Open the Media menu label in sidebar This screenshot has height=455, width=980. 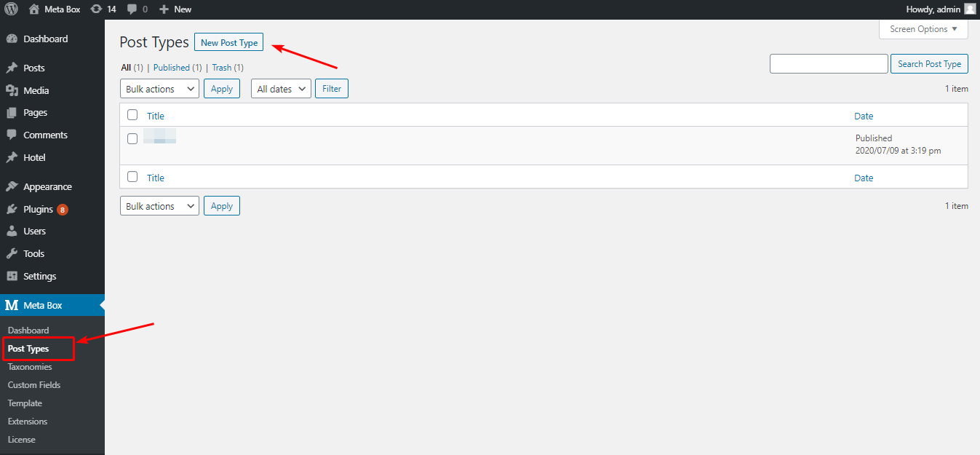point(36,90)
